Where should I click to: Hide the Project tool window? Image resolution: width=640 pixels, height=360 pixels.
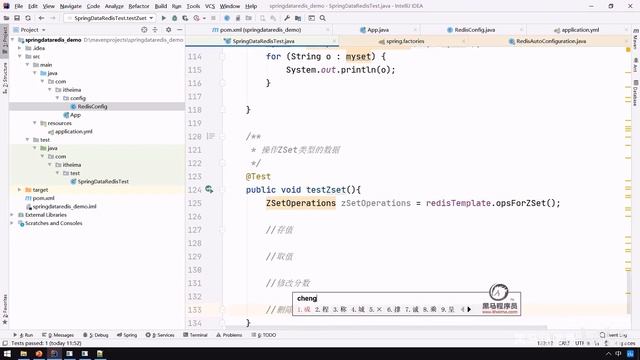(x=180, y=30)
